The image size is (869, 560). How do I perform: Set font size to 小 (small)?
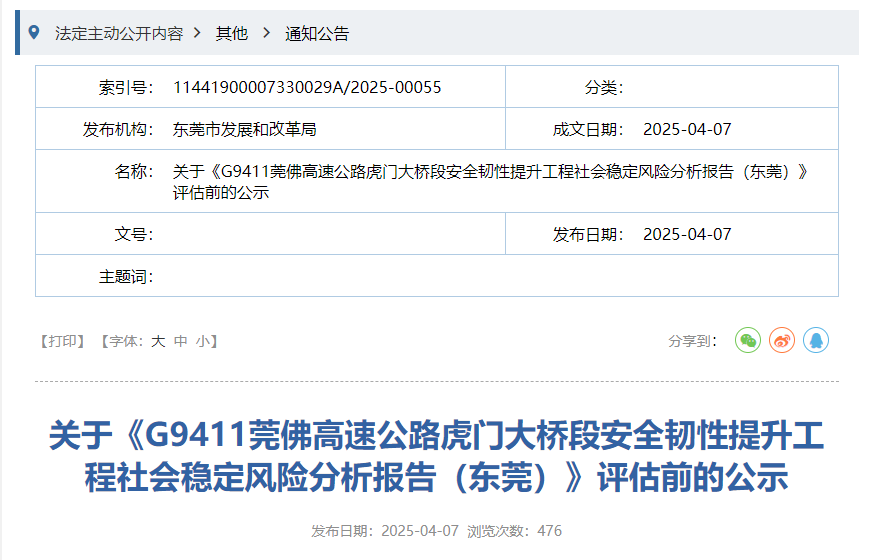(x=203, y=341)
